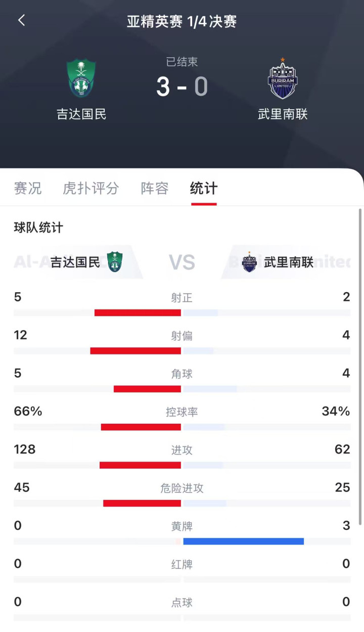The width and height of the screenshot is (364, 632).
Task: Open the Al-Ahli crest in the header
Action: [x=81, y=79]
